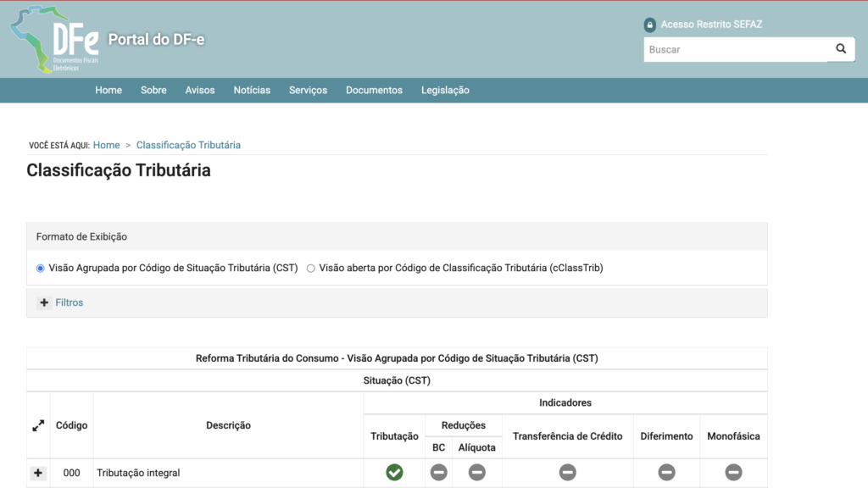868x488 pixels.
Task: Click the Classificação Tributária breadcrumb link
Action: 188,145
